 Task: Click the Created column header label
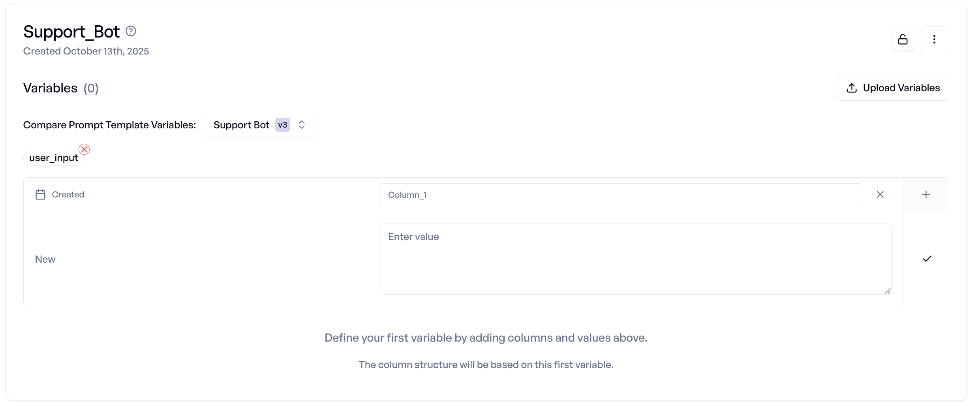[x=68, y=195]
